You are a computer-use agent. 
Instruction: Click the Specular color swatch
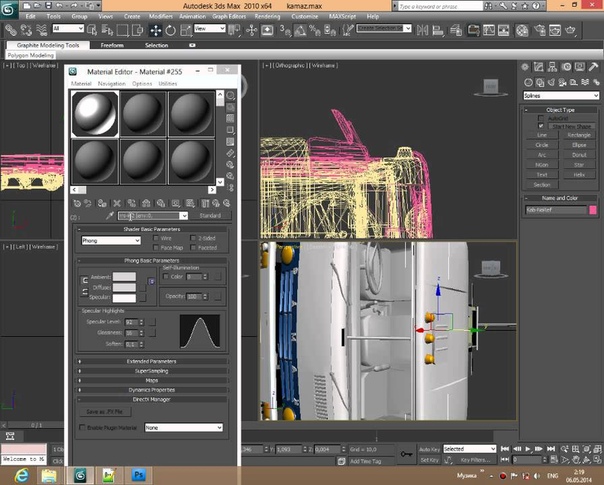tap(124, 298)
